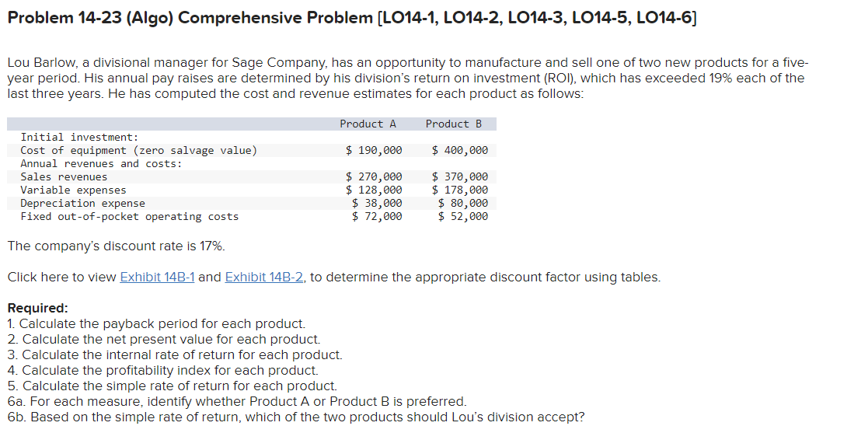
Task: Click requirement 6b about Lou's division
Action: 296,417
